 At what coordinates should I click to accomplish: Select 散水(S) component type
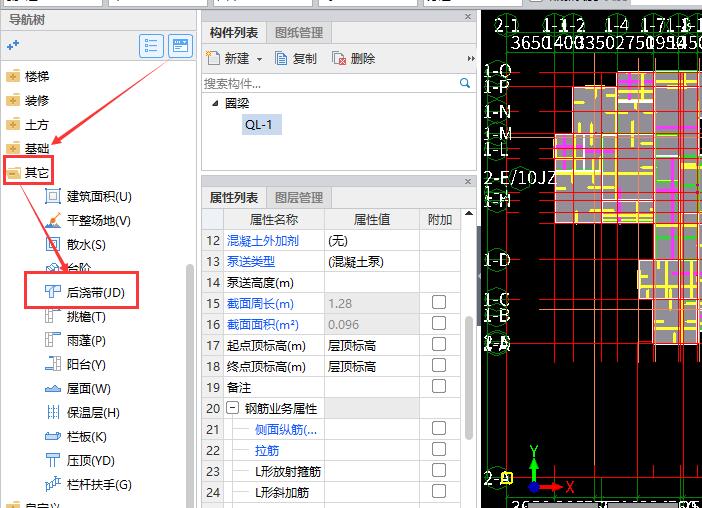86,245
